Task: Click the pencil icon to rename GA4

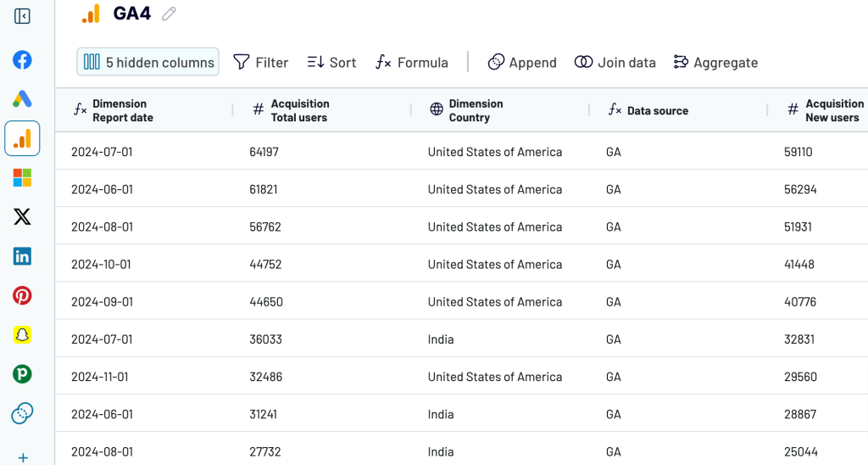Action: click(x=170, y=14)
